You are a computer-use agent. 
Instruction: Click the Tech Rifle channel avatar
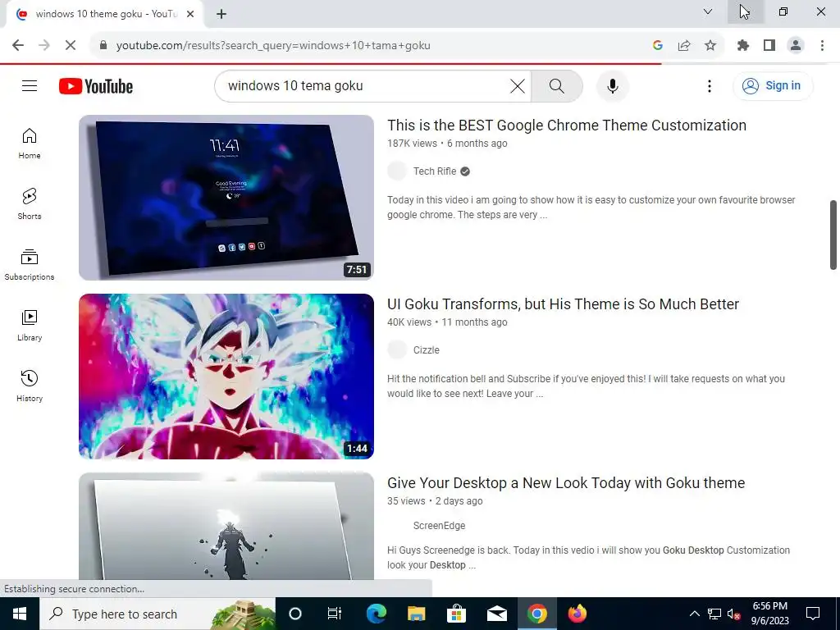coord(397,171)
